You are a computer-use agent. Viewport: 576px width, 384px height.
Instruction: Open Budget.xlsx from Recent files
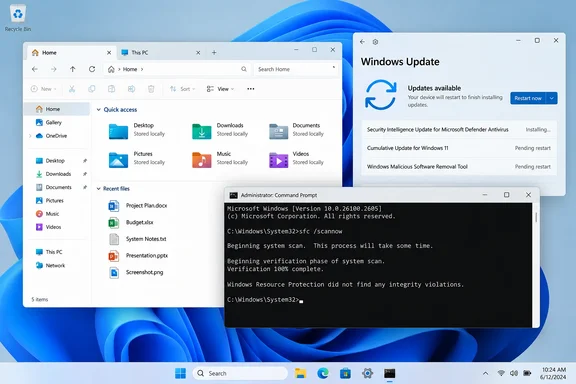pos(131,222)
